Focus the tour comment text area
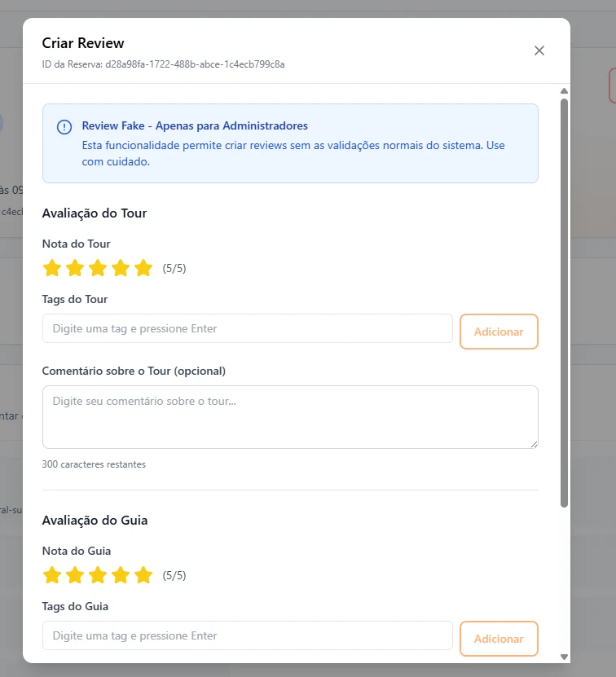The image size is (616, 677). coord(290,417)
